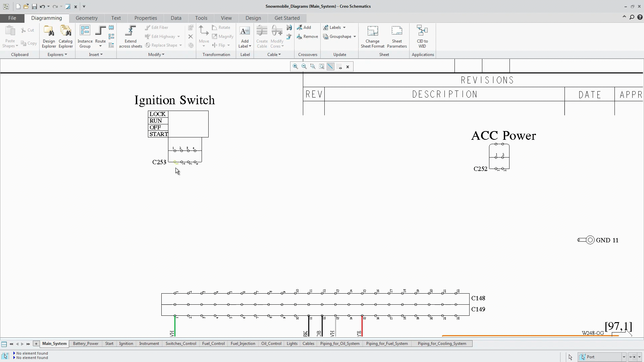The image size is (644, 362).
Task: Toggle the sheet layout panel icon
Action: (x=4, y=344)
